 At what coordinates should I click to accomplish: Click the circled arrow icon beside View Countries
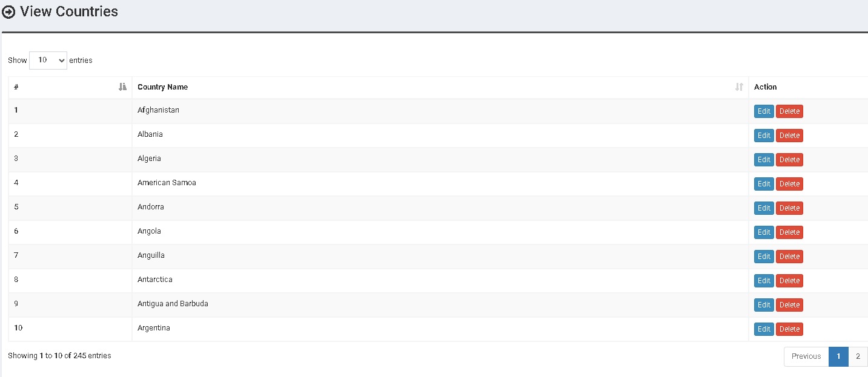click(9, 12)
